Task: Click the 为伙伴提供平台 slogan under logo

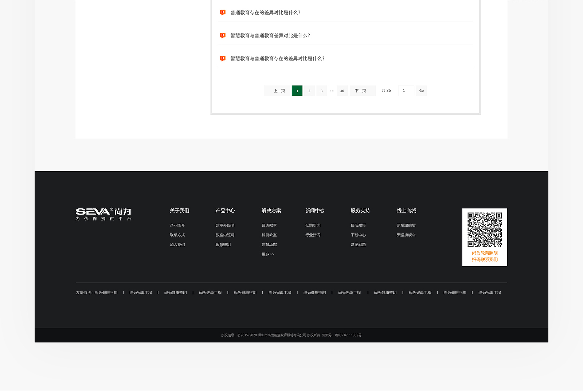Action: (103, 219)
